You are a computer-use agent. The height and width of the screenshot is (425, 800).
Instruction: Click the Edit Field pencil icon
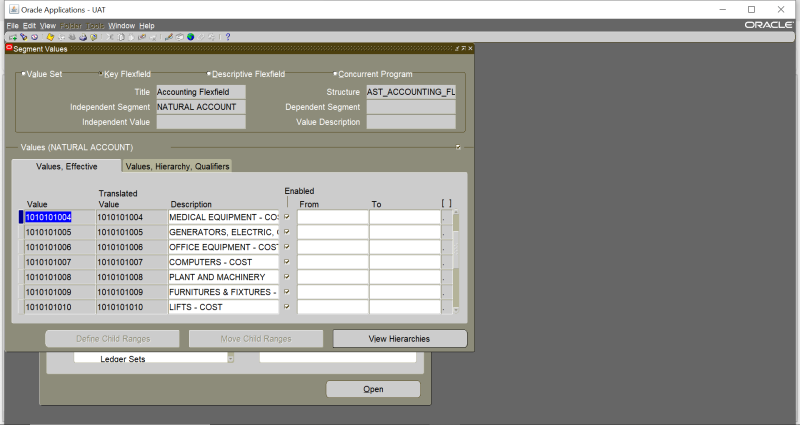coord(169,37)
